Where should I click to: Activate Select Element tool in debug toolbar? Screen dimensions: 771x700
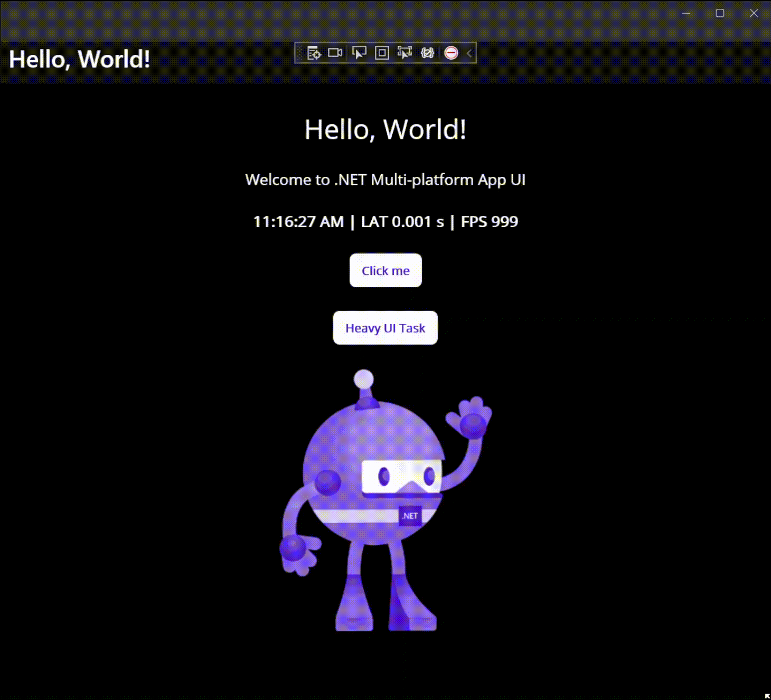359,53
